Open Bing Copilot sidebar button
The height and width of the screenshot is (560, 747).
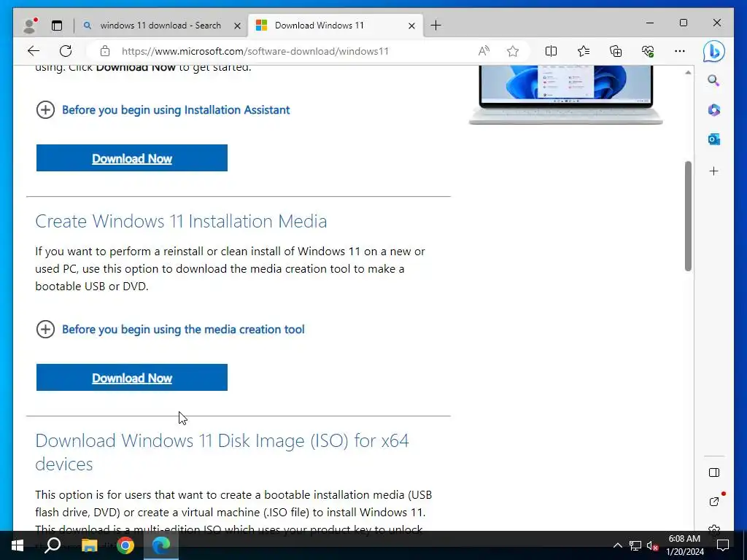[713, 51]
